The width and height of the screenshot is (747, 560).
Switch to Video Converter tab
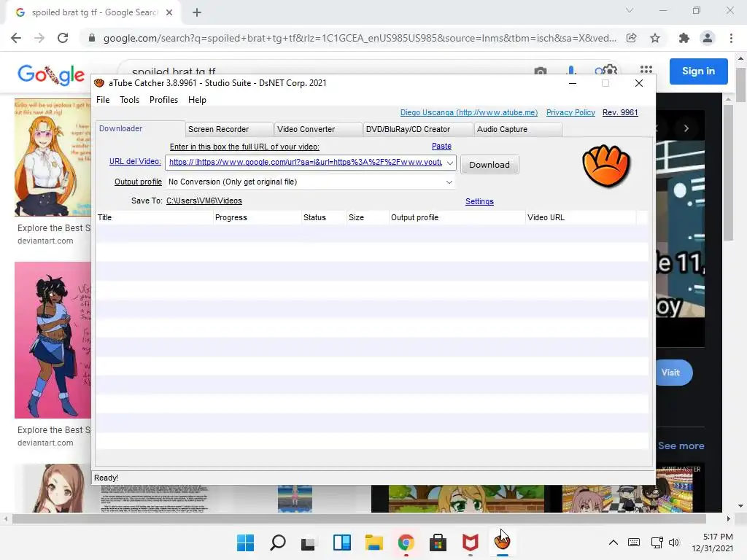point(318,129)
